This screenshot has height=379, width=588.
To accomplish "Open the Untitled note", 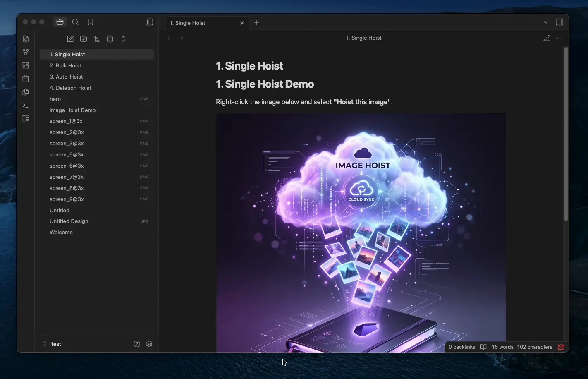I will (x=97, y=210).
